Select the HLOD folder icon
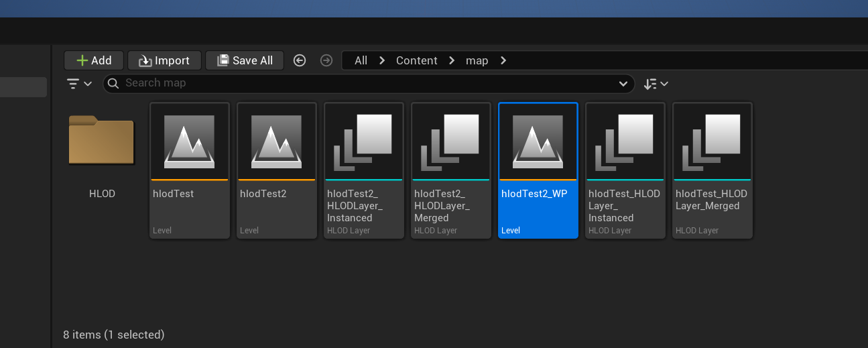The width and height of the screenshot is (868, 348). coord(102,140)
